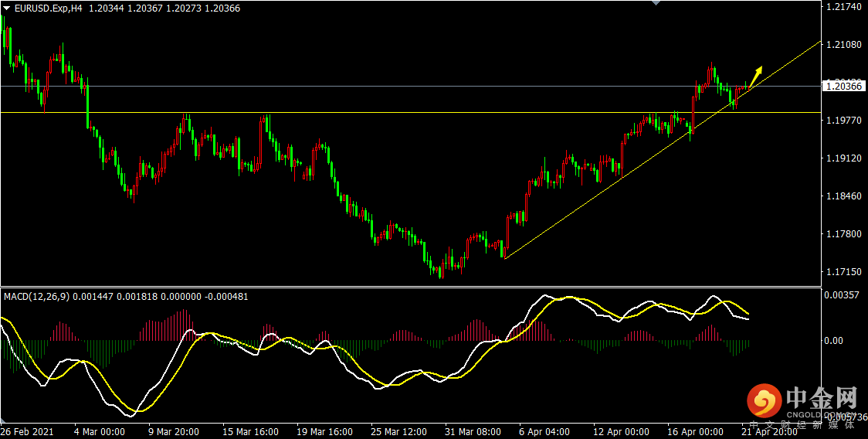Image resolution: width=868 pixels, height=439 pixels.
Task: Click the 0.00 MACD zero level label
Action: click(x=836, y=340)
